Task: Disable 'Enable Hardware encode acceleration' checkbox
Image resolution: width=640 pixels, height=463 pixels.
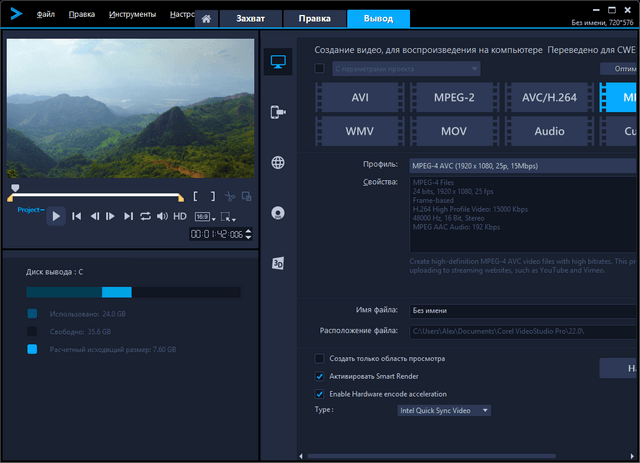Action: 319,394
